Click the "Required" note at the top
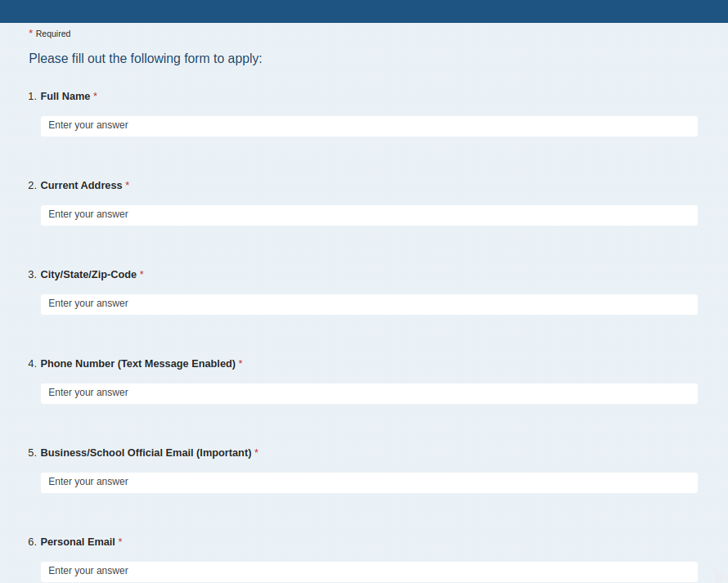Image resolution: width=728 pixels, height=583 pixels. pyautogui.click(x=53, y=34)
